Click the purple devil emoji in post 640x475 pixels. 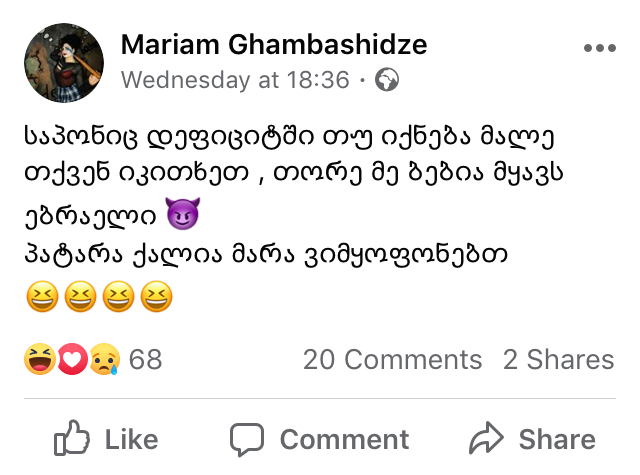(183, 213)
